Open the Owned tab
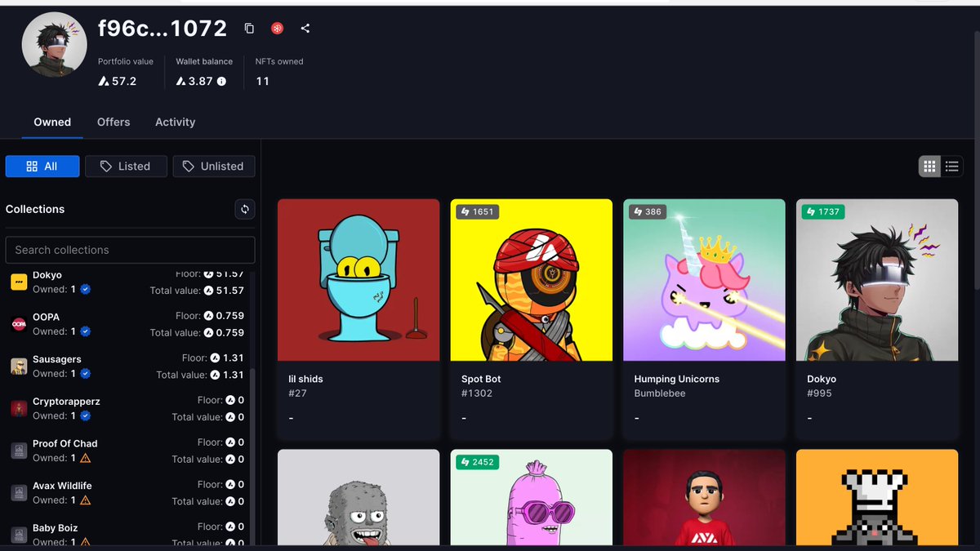The height and width of the screenshot is (551, 980). pyautogui.click(x=52, y=122)
